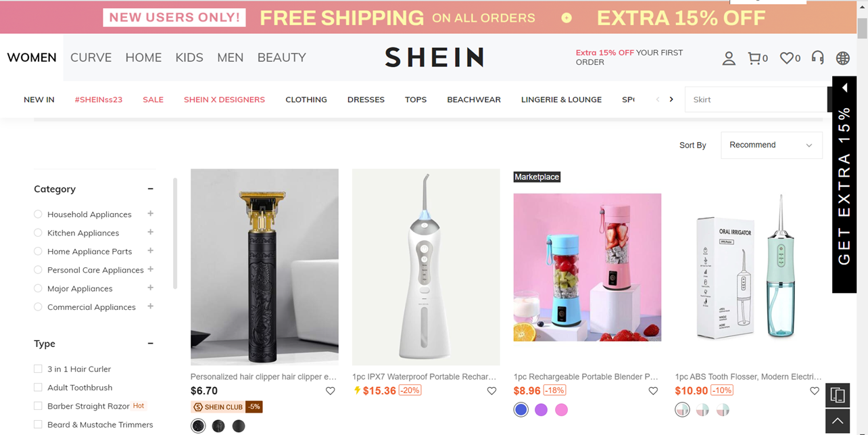The height and width of the screenshot is (435, 868).
Task: Open the wishlist heart icon in header
Action: [786, 58]
